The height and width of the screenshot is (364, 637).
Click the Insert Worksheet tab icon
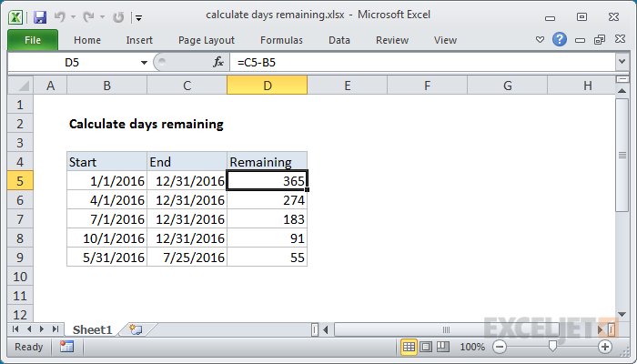click(x=136, y=329)
